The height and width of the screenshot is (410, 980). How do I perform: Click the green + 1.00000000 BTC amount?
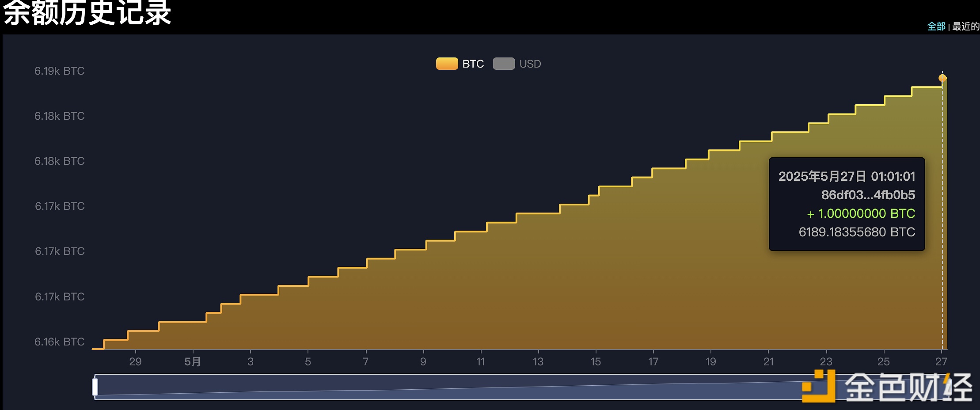861,213
